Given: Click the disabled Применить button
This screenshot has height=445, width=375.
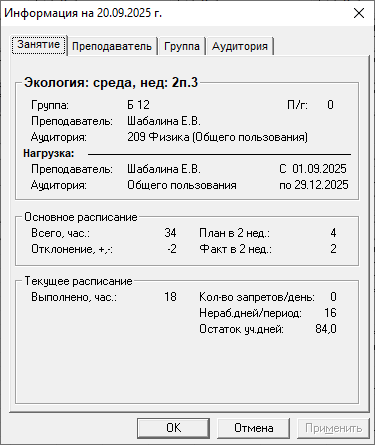Looking at the screenshot, I should [x=333, y=428].
